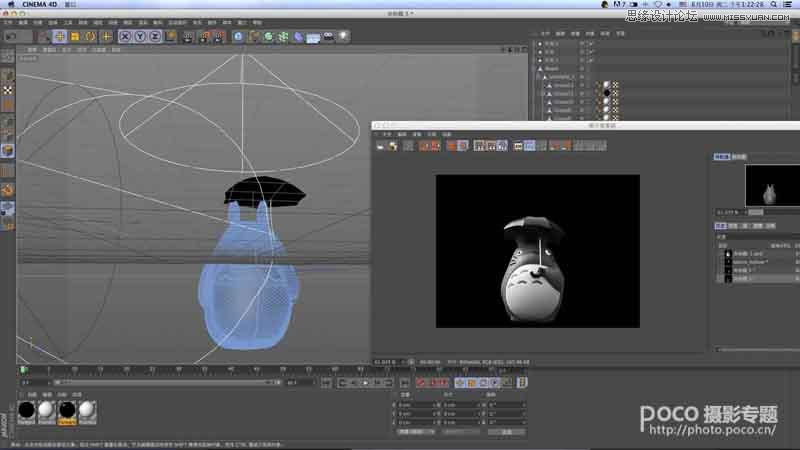
Task: Select the Live Selection tool
Action: (44, 36)
